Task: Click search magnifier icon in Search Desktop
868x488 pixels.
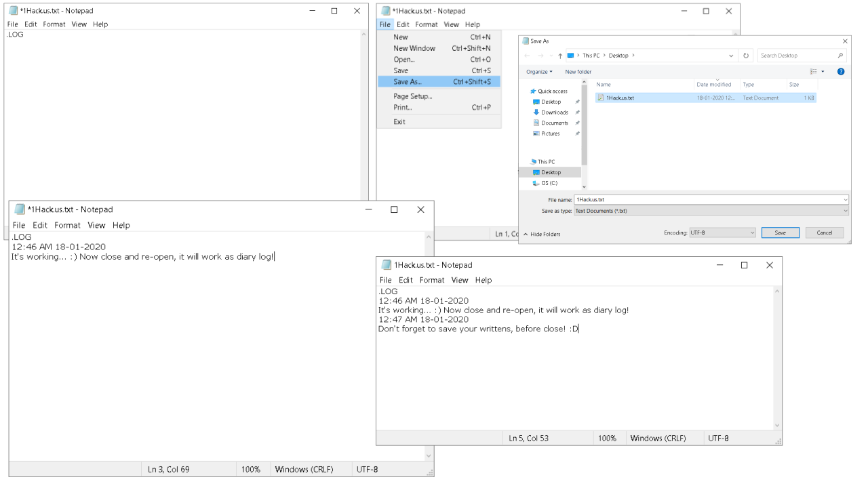Action: 841,56
